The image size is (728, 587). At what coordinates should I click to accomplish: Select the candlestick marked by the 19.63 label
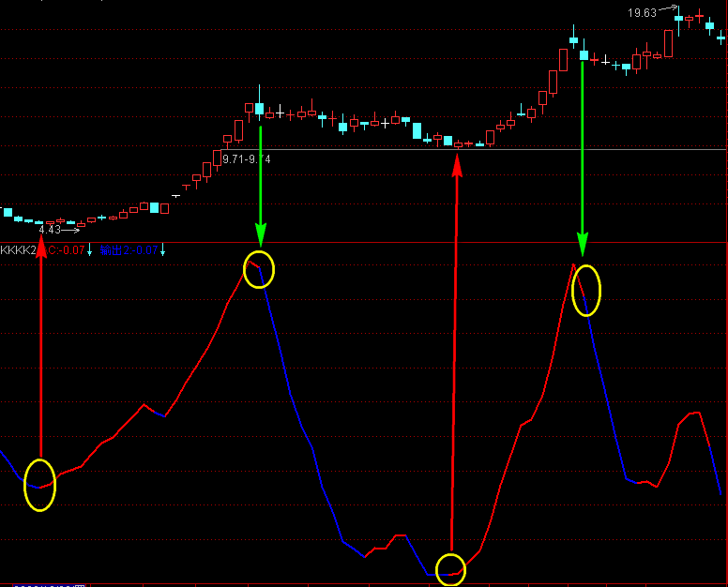click(679, 20)
